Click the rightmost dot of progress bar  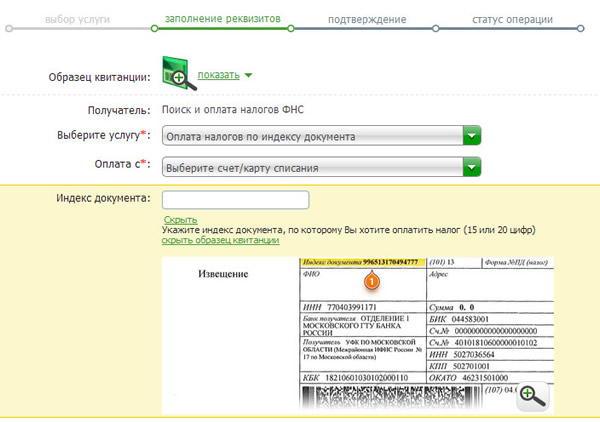point(579,29)
